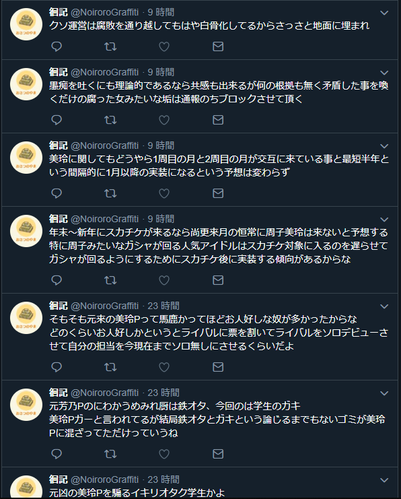Open the profile avatar beside the second tweet
This screenshot has width=401, height=499.
(26, 84)
